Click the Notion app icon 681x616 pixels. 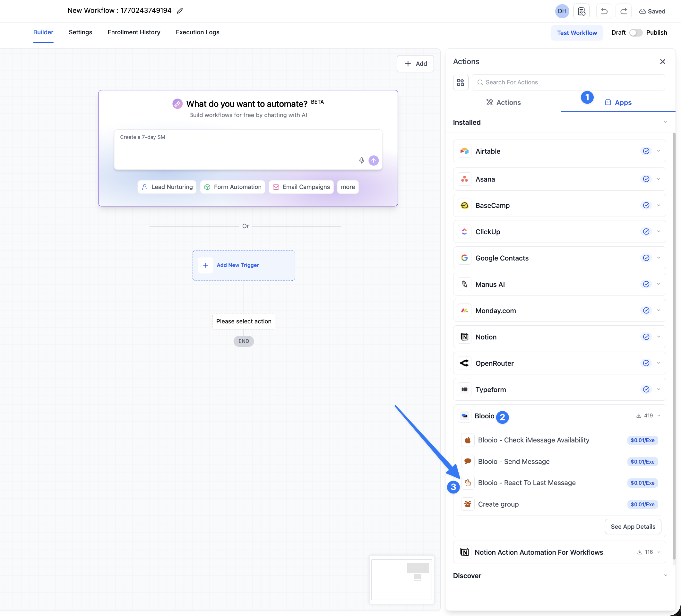pos(464,337)
